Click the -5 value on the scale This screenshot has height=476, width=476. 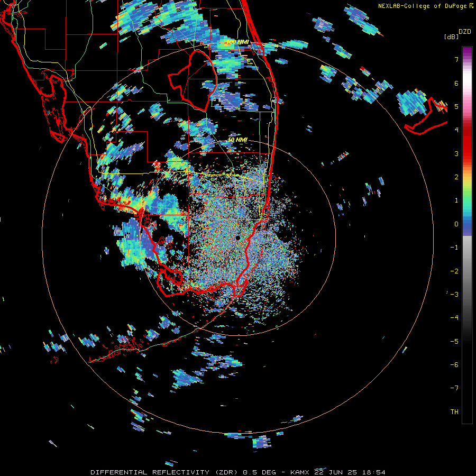tap(454, 342)
